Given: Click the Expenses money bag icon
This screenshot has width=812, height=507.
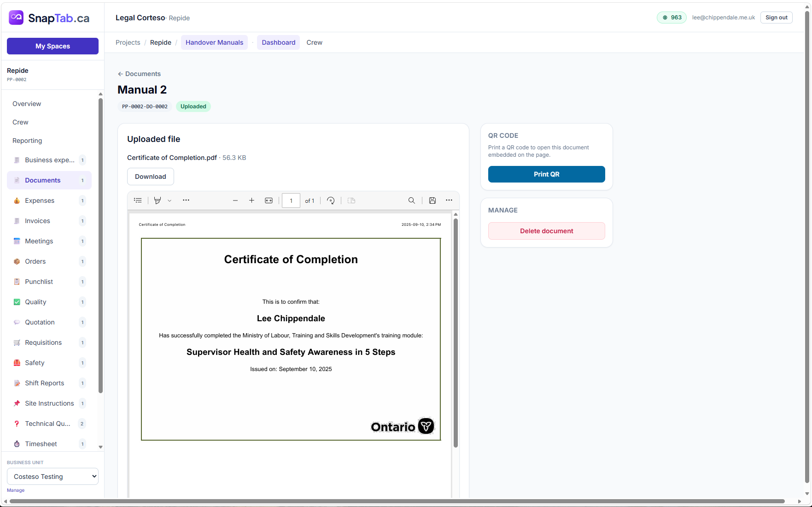Looking at the screenshot, I should click(17, 200).
